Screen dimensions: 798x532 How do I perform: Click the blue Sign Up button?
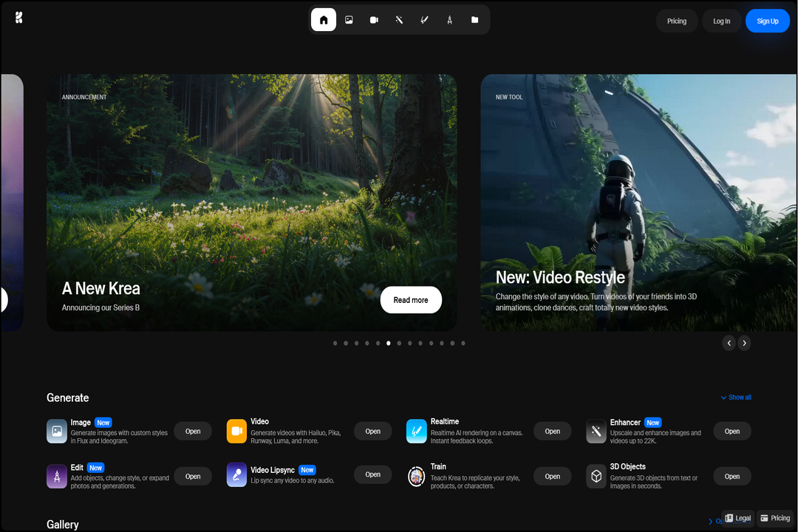tap(768, 21)
